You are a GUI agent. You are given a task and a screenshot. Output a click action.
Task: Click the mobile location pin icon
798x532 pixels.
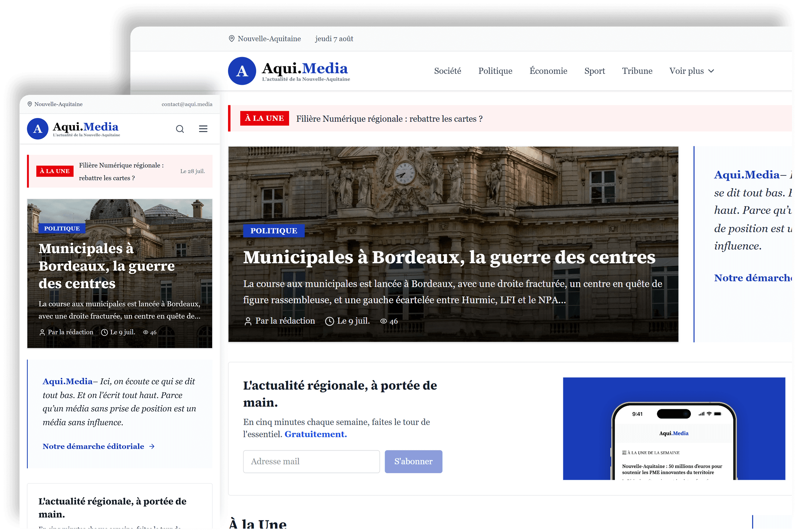[30, 104]
